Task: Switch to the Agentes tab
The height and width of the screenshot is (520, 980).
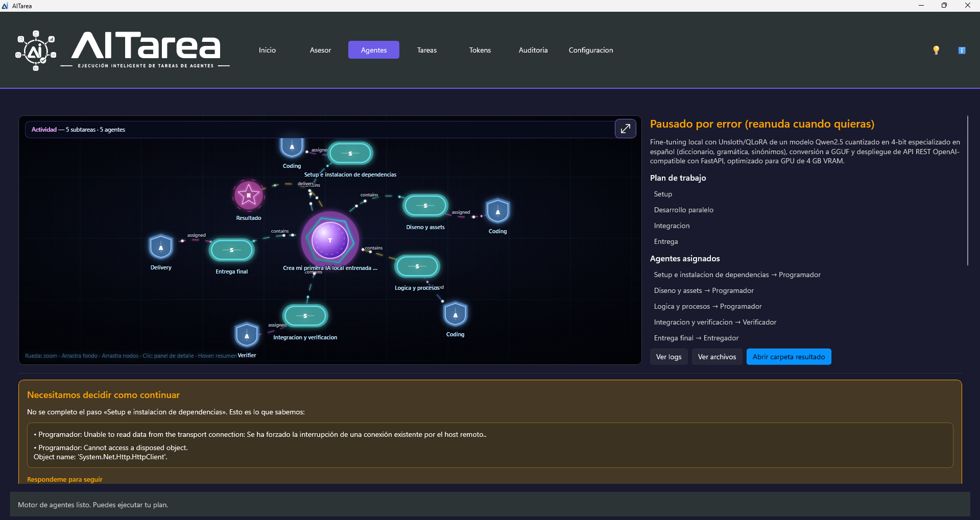Action: pyautogui.click(x=374, y=50)
